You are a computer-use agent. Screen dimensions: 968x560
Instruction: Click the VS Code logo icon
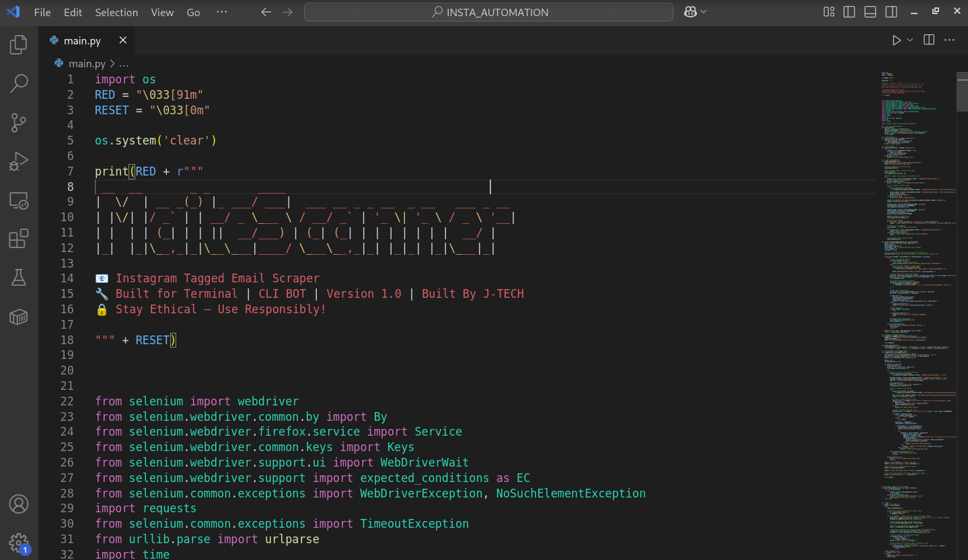[13, 12]
